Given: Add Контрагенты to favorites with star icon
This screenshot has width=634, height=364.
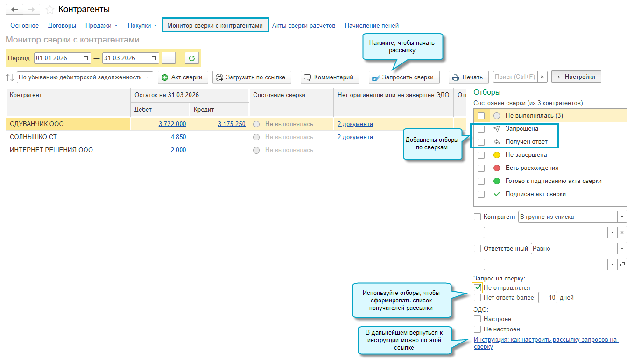Looking at the screenshot, I should tap(50, 9).
